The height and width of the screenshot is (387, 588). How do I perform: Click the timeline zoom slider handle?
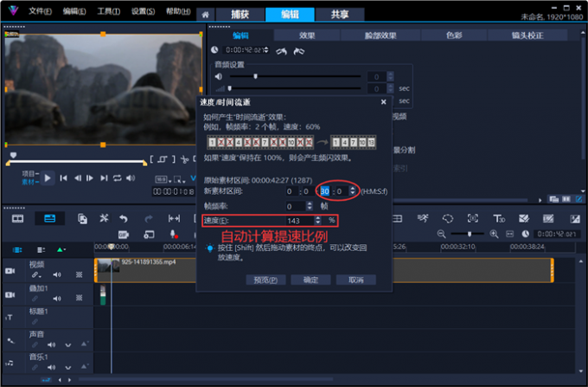470,235
